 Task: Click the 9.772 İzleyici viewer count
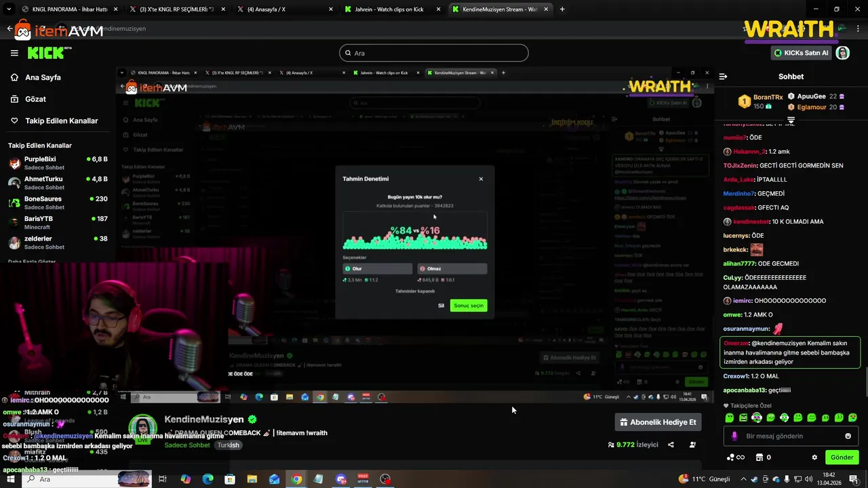click(633, 445)
